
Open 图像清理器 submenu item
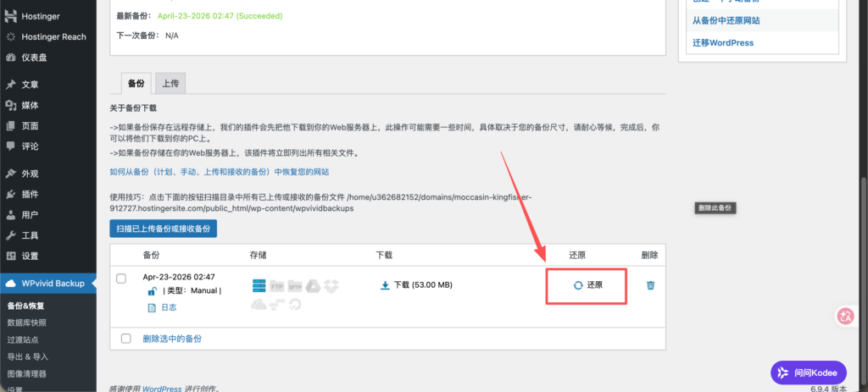pos(26,373)
